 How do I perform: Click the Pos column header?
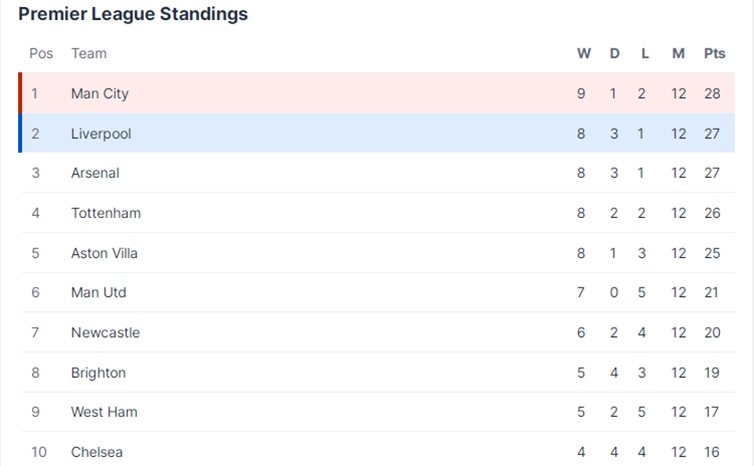pos(41,53)
